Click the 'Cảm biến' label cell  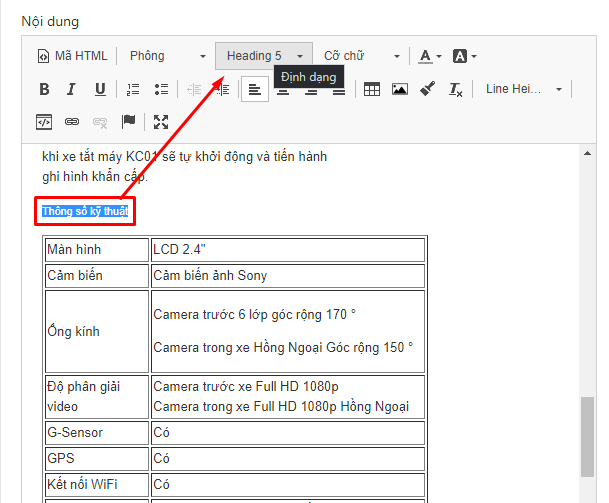[x=97, y=276]
